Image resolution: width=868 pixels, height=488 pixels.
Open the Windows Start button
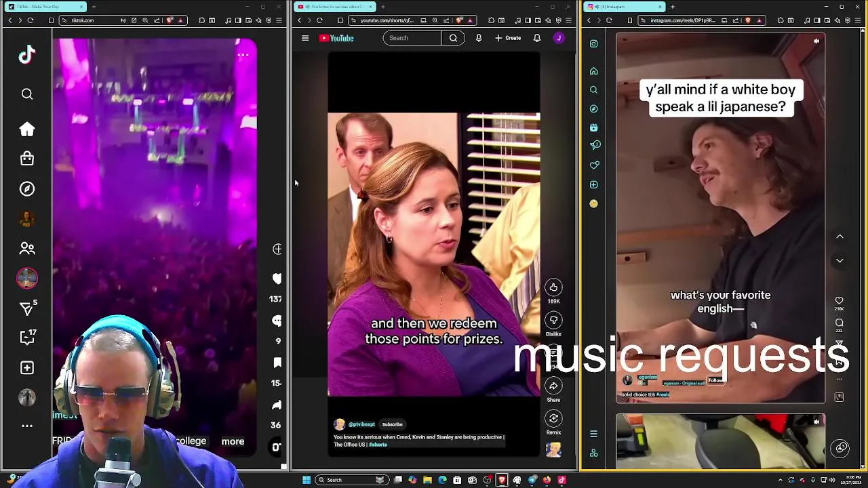pos(307,480)
